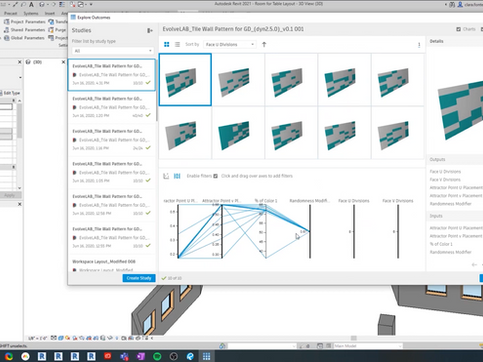Click 'Face U Divisions' under Outputs

(x=445, y=172)
